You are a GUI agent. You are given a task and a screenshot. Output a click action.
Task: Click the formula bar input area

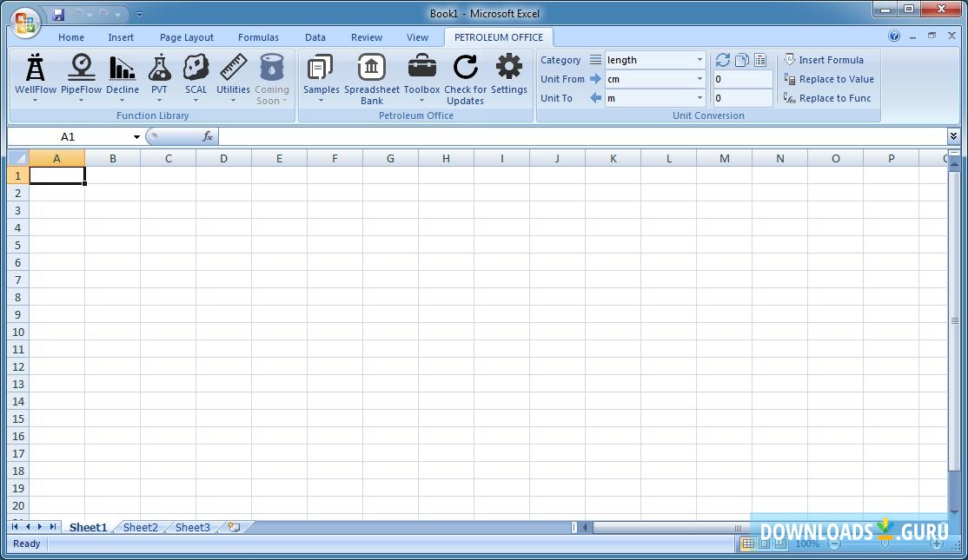point(582,136)
